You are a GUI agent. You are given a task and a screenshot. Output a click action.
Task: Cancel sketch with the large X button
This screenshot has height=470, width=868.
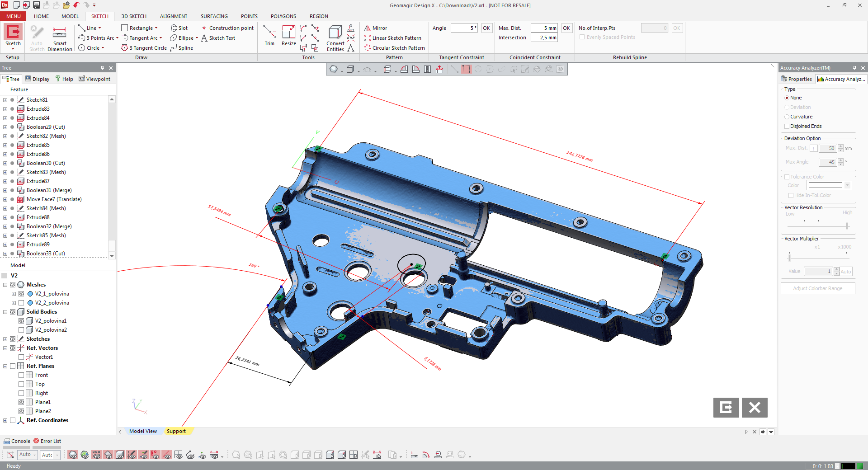755,408
